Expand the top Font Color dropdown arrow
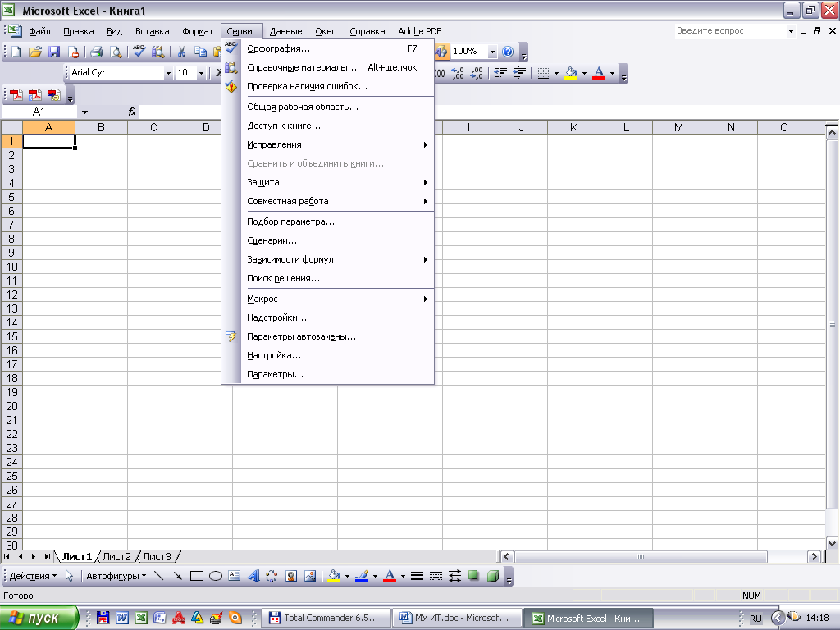The height and width of the screenshot is (630, 840). point(612,73)
